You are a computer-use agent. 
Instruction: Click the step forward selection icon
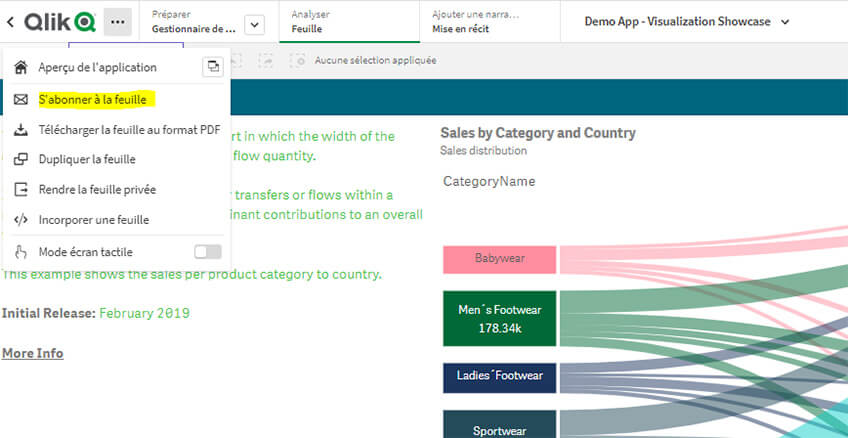tap(267, 61)
